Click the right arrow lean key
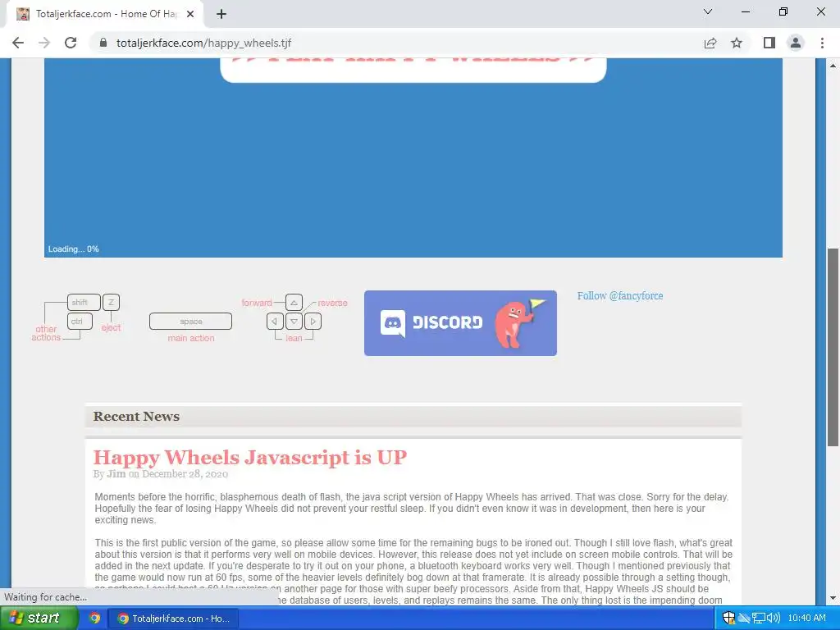Screen dimensions: 840x630 click(313, 322)
